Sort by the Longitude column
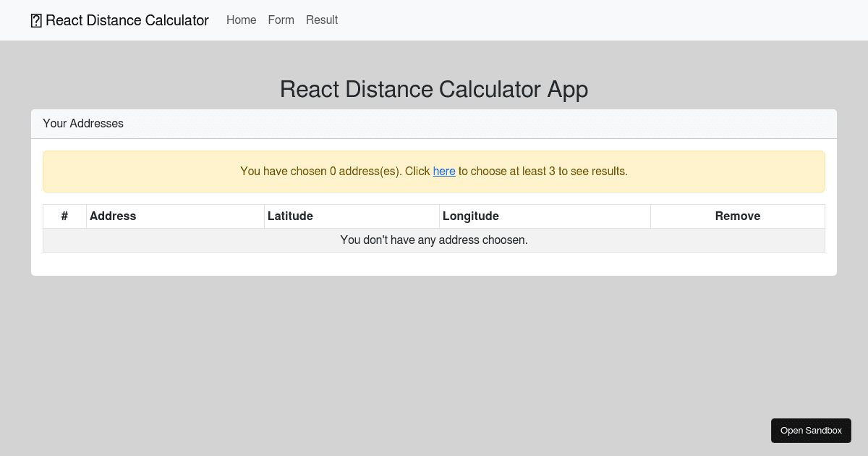 471,216
